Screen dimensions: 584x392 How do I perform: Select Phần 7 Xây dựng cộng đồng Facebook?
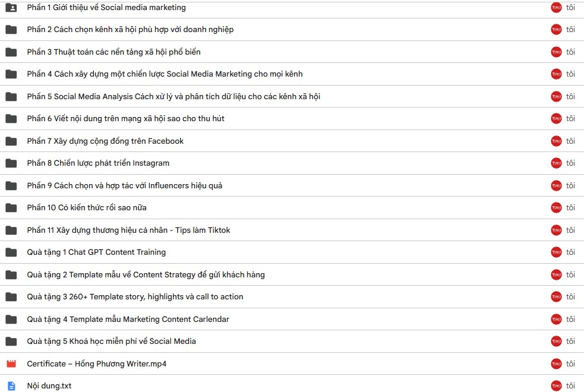(105, 141)
